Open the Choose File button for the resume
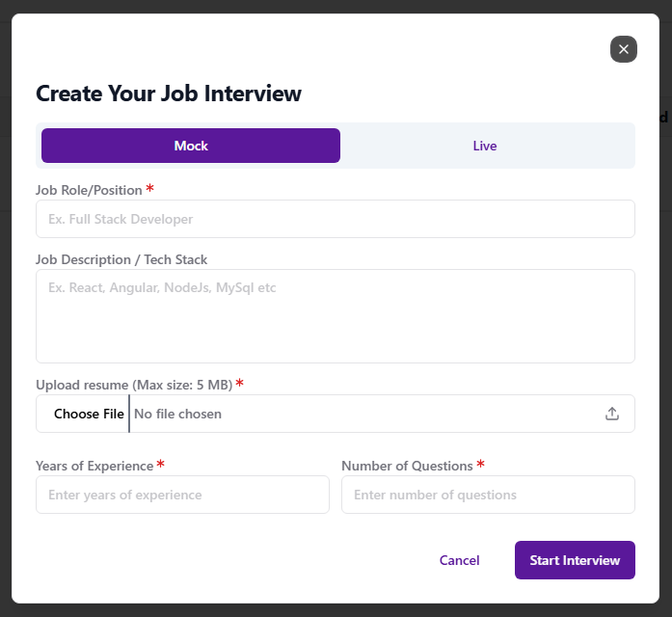This screenshot has width=672, height=617. tap(89, 414)
